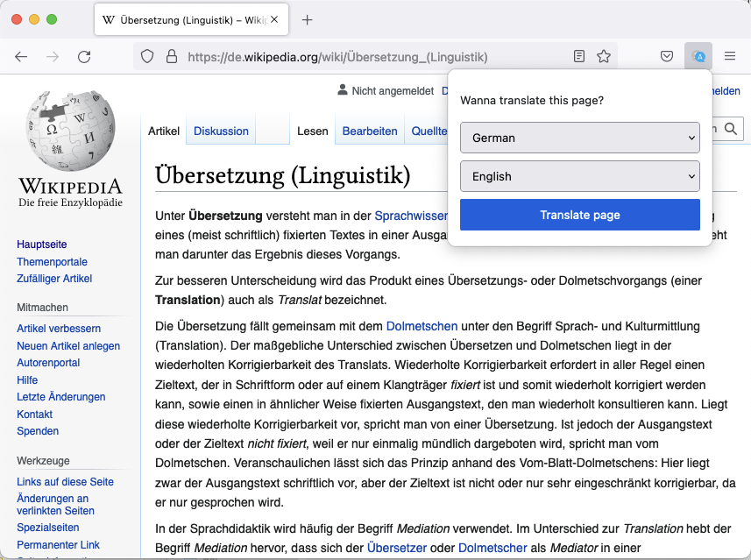Open Zufälliger Artikel in sidebar
751x560 pixels.
(54, 279)
